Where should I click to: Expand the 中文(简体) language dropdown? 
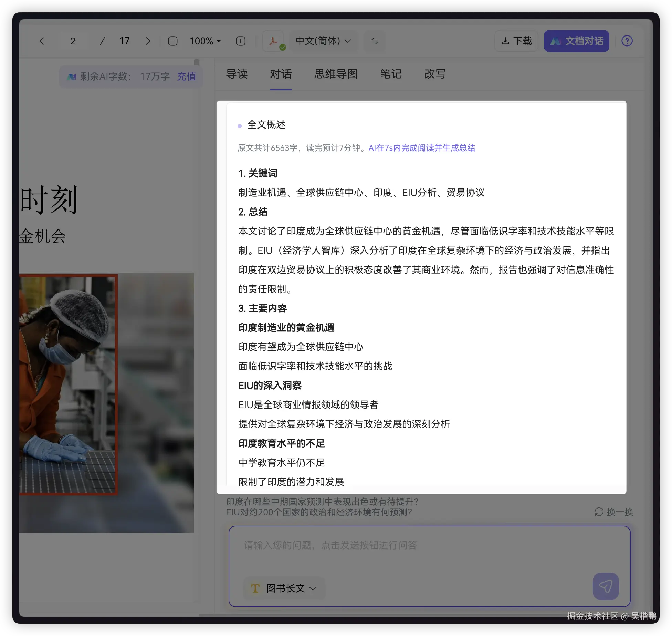point(323,41)
